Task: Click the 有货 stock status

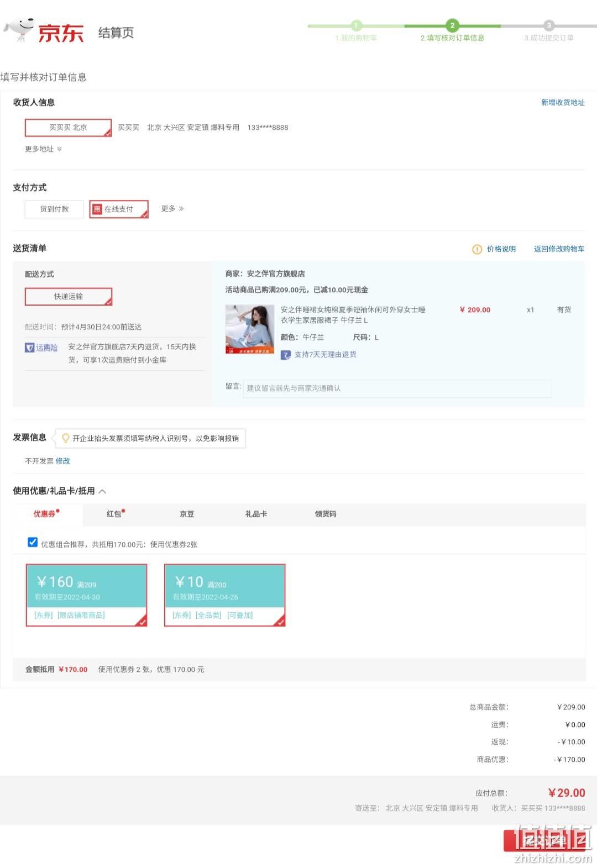Action: (564, 310)
